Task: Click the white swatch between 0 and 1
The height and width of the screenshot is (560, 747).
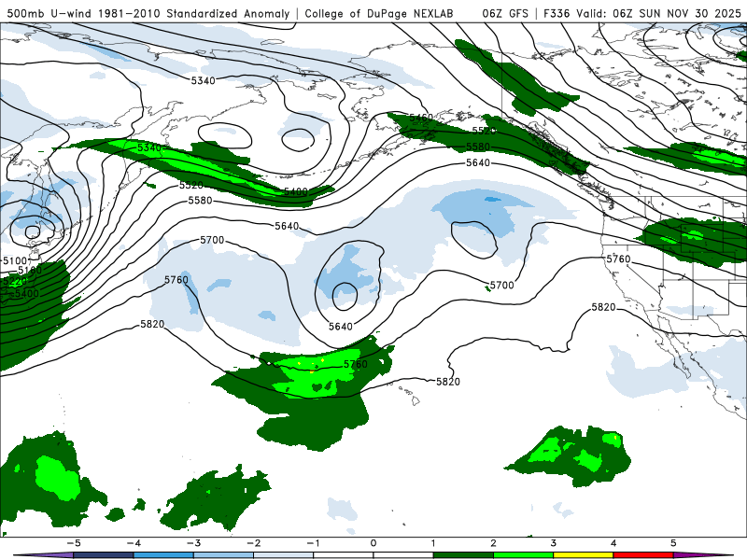Action: point(403,555)
